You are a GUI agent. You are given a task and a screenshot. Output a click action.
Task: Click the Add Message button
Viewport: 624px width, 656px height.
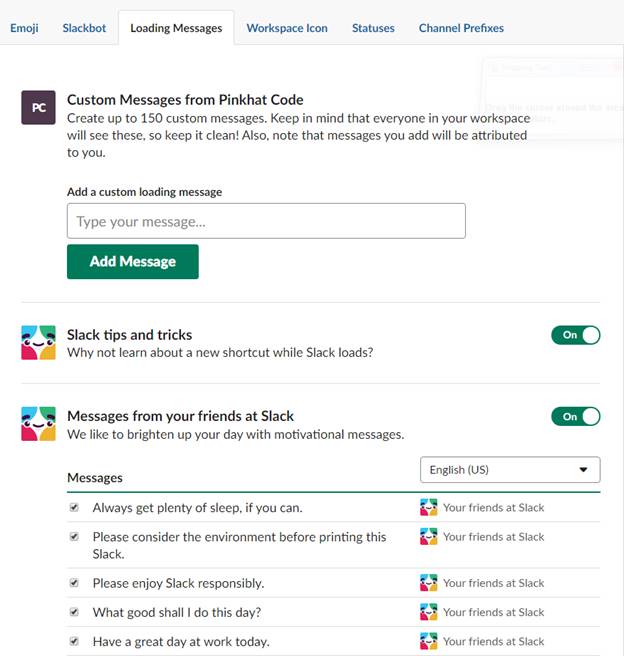133,261
